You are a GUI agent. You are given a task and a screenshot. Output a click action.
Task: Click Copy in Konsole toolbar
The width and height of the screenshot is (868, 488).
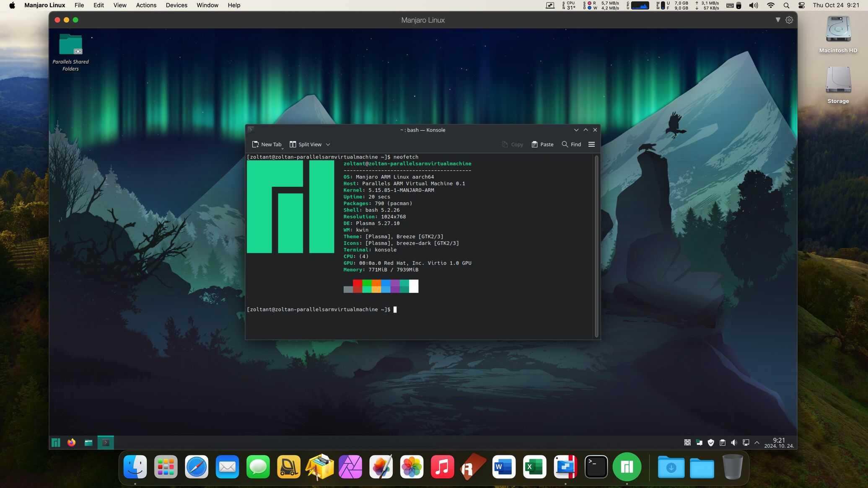pos(513,144)
